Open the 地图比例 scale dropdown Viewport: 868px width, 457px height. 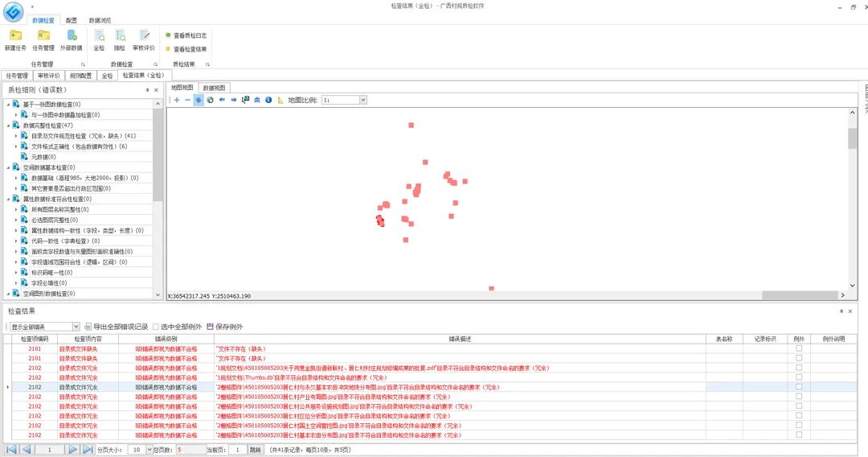(x=363, y=101)
